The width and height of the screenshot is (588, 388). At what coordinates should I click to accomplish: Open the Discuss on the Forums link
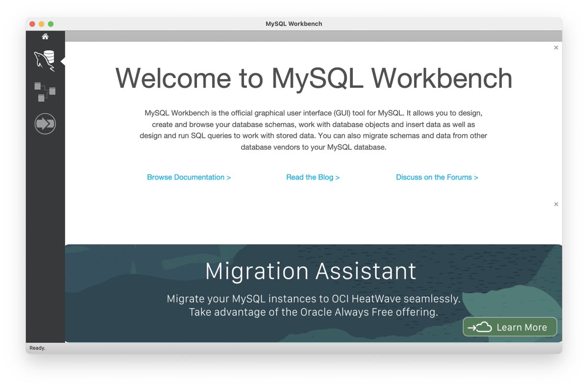[437, 177]
